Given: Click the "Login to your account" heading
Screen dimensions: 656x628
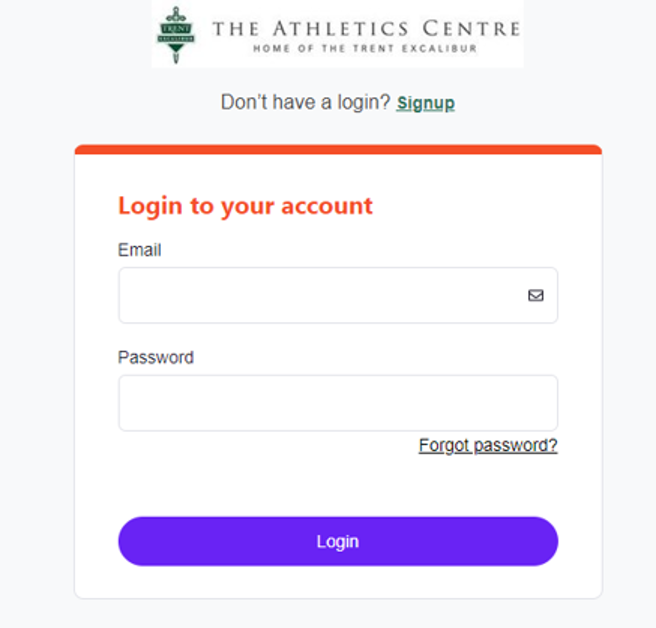Looking at the screenshot, I should (245, 206).
